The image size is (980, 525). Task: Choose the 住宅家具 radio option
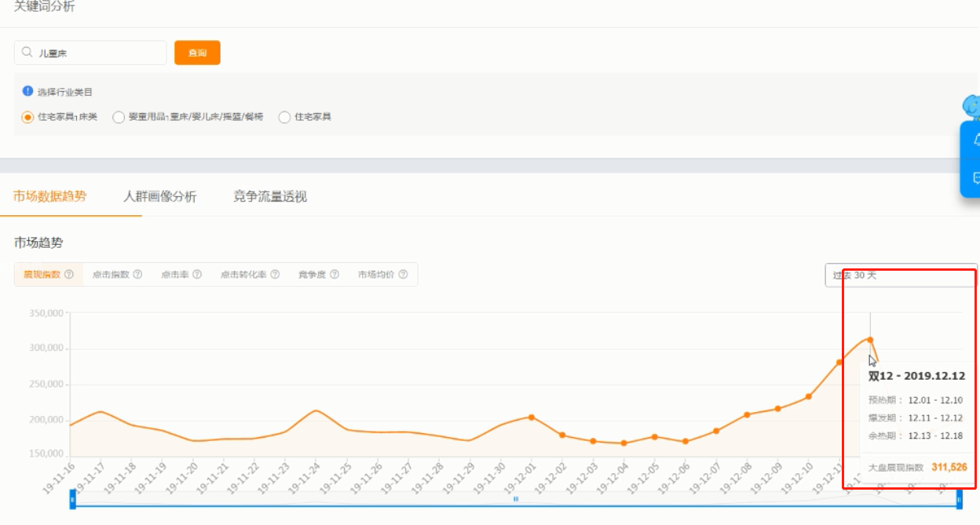click(284, 117)
